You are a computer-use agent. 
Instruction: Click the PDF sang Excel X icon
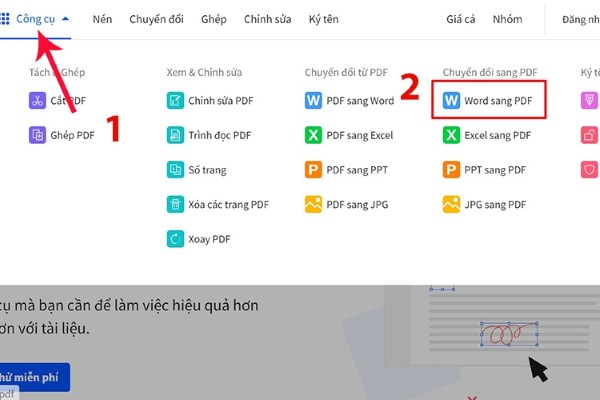click(313, 135)
